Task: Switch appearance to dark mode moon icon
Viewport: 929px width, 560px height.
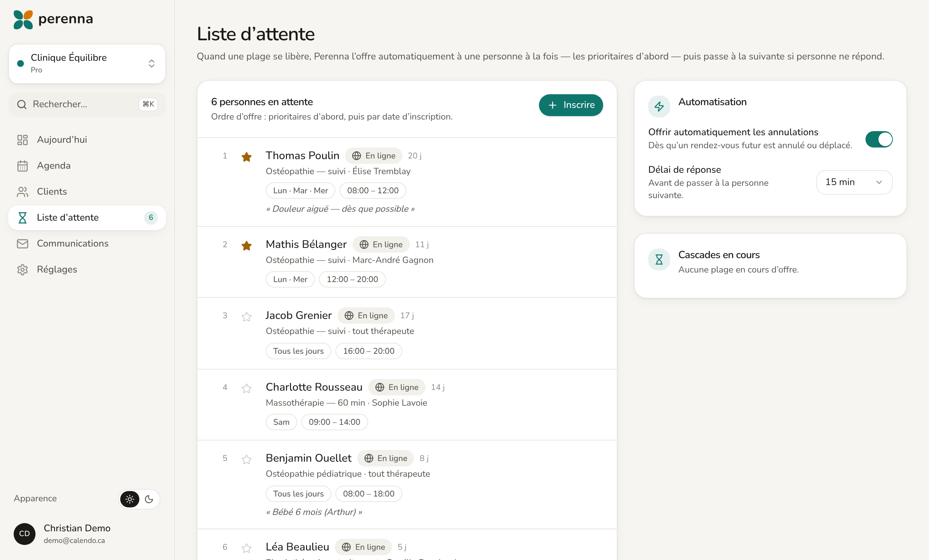Action: click(x=149, y=499)
